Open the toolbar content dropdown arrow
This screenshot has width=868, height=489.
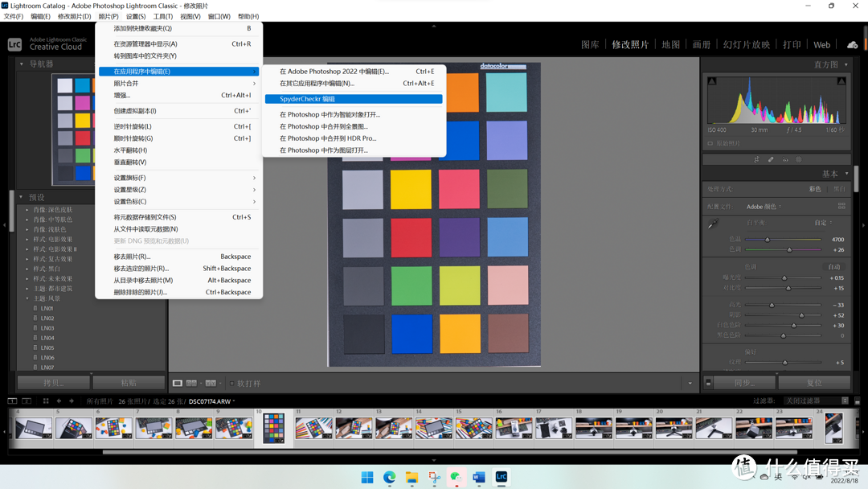pos(690,383)
